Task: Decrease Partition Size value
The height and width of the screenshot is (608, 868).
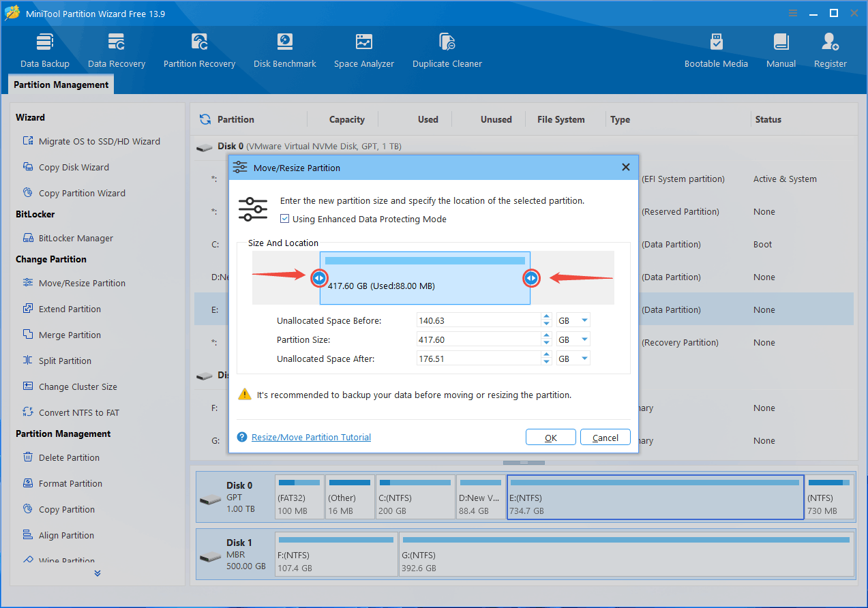Action: [546, 343]
